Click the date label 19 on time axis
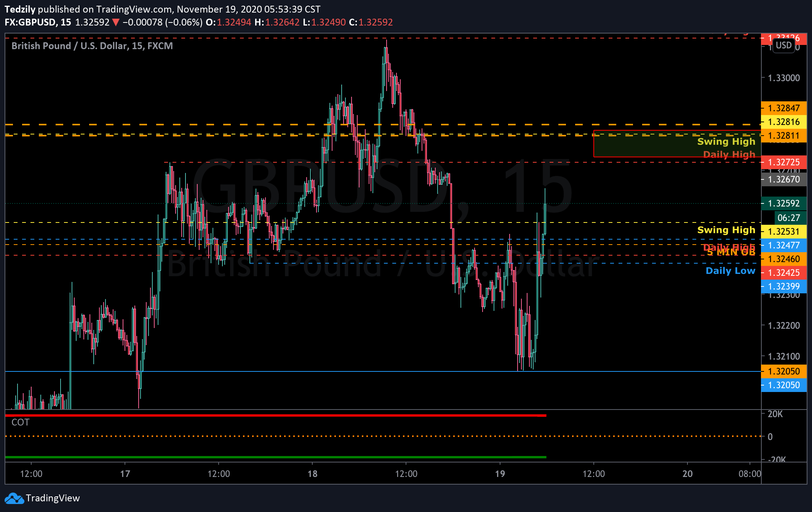The height and width of the screenshot is (512, 812). [500, 474]
